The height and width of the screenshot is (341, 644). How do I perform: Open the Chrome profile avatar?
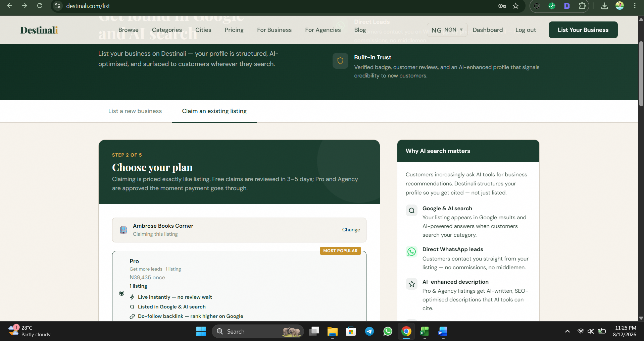(x=620, y=6)
